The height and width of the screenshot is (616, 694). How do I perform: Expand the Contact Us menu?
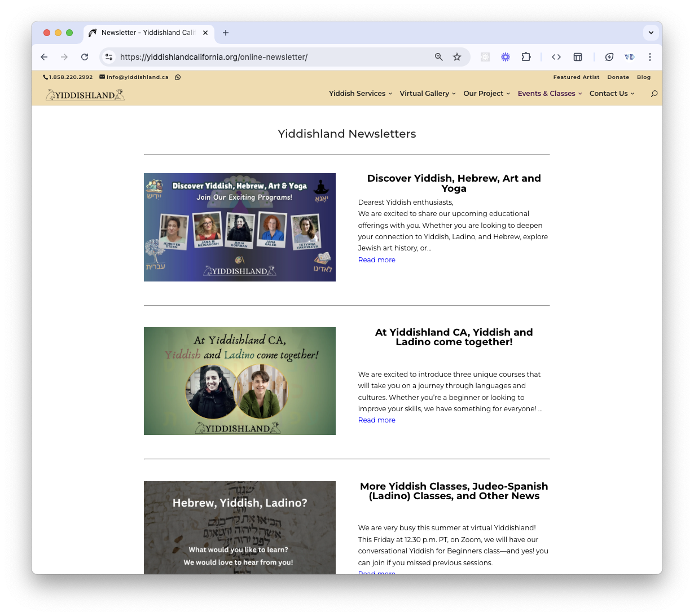coord(612,94)
